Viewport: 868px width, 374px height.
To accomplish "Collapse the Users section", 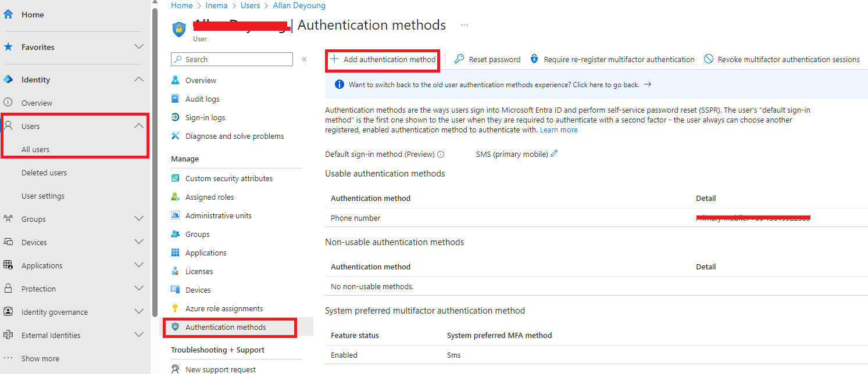I will coord(139,125).
